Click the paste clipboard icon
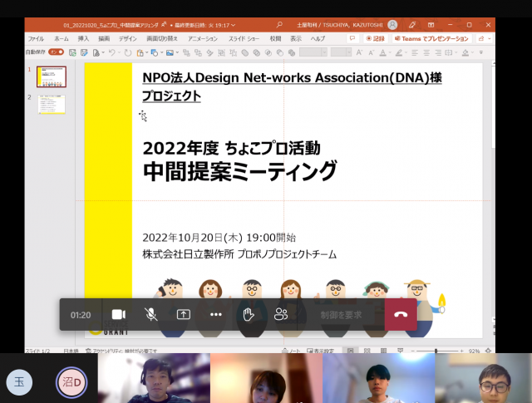 coord(140,52)
